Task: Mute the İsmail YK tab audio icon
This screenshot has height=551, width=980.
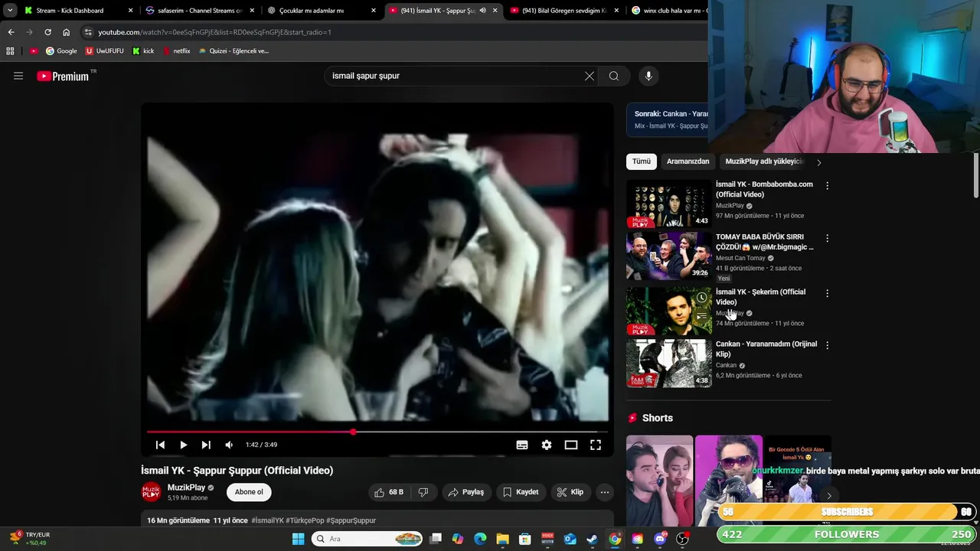Action: click(x=482, y=11)
